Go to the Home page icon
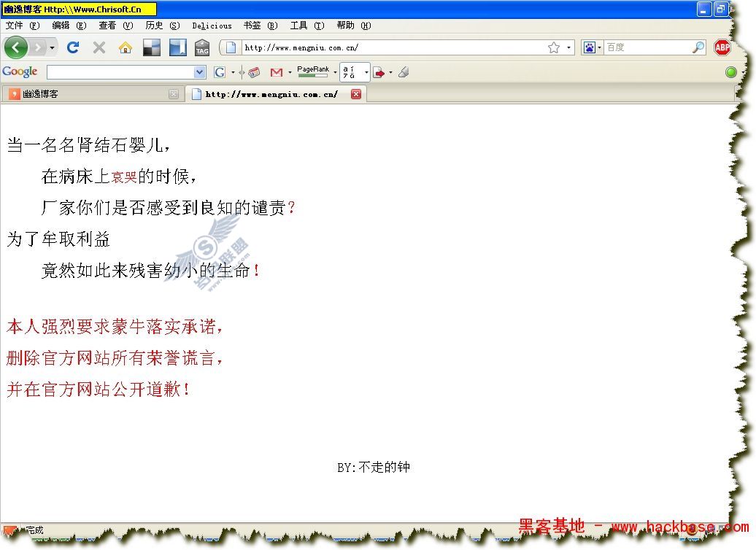 click(x=126, y=47)
